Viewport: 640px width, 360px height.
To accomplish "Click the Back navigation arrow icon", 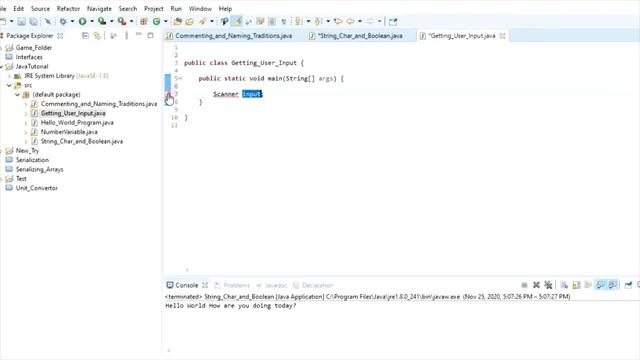I will click(x=350, y=21).
